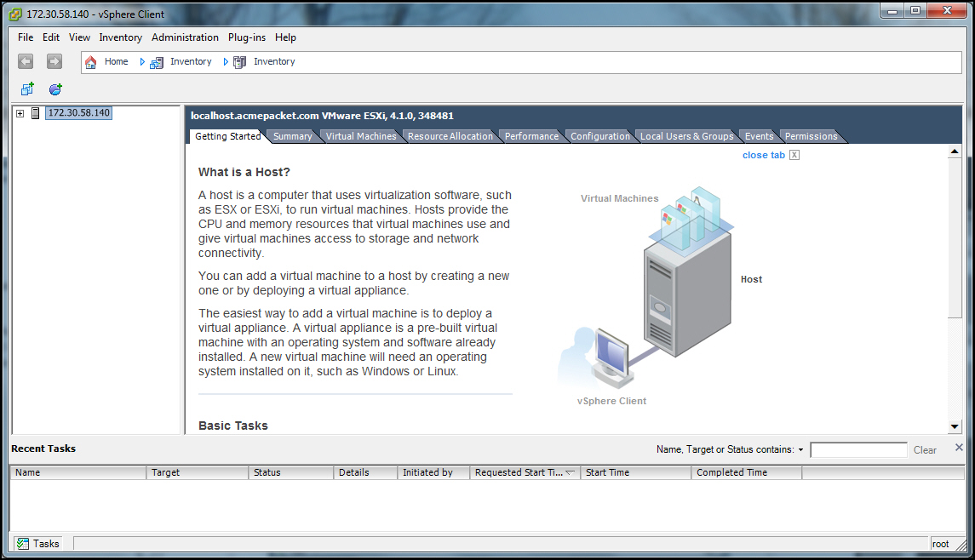The width and height of the screenshot is (975, 560).
Task: Click the first Inventory breadcrumb icon
Action: coord(157,62)
